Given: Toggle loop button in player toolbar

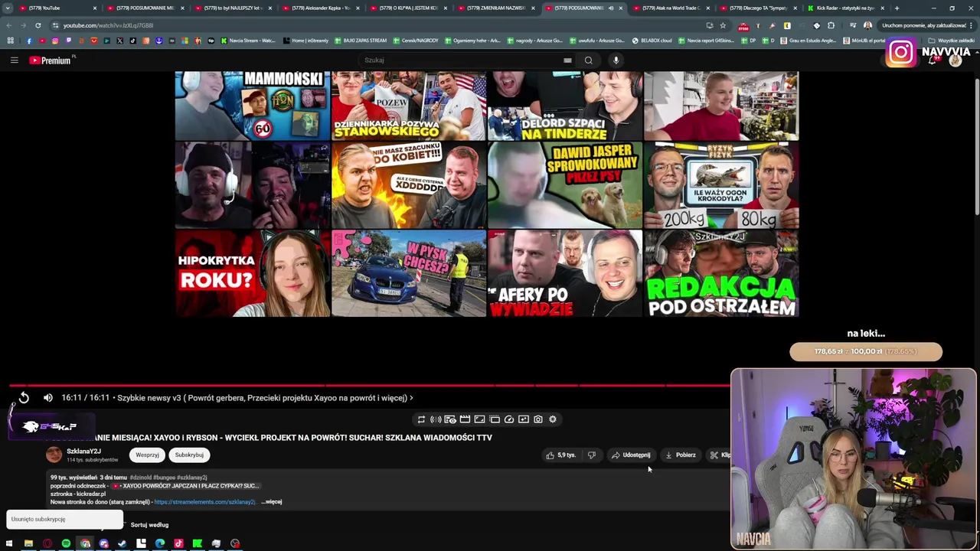Looking at the screenshot, I should click(x=420, y=419).
